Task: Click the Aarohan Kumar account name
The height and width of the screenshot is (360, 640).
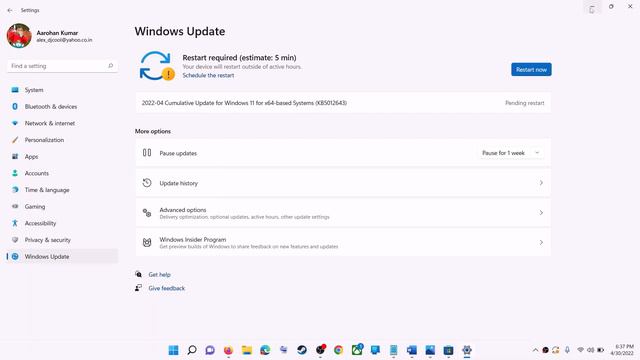Action: (57, 33)
